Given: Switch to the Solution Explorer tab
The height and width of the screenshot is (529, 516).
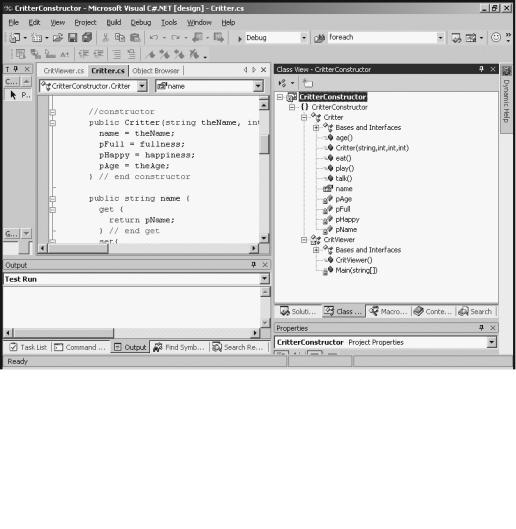Looking at the screenshot, I should tap(298, 311).
